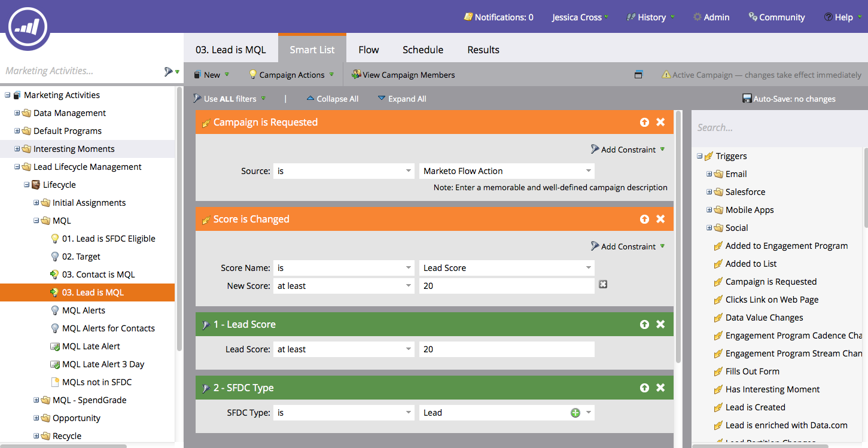Add Constraint to Campaign is Requested
868x448 pixels.
[x=628, y=150]
